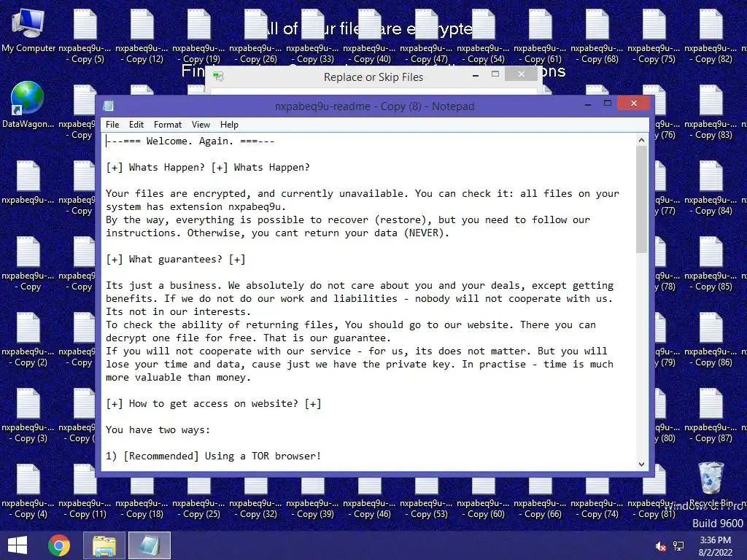Open the Windows Start button

18,545
